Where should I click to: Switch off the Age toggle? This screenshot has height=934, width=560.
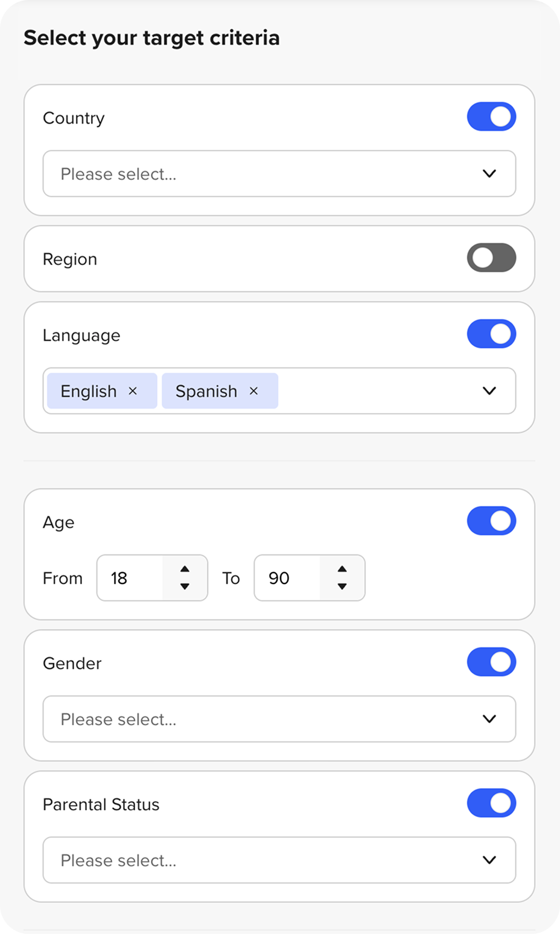(491, 521)
